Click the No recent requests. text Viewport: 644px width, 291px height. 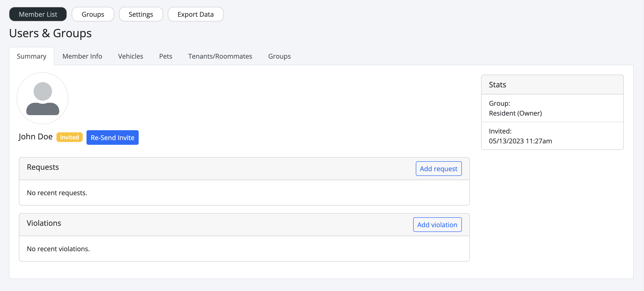pos(57,193)
